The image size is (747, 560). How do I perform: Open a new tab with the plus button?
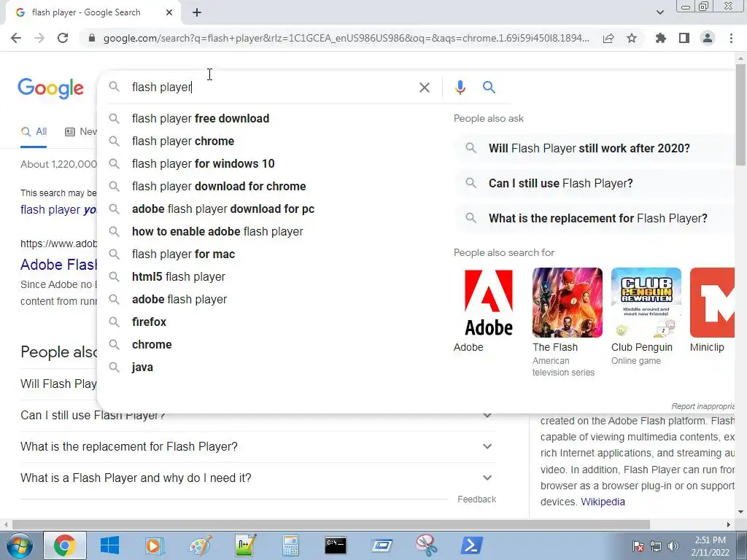point(197,13)
